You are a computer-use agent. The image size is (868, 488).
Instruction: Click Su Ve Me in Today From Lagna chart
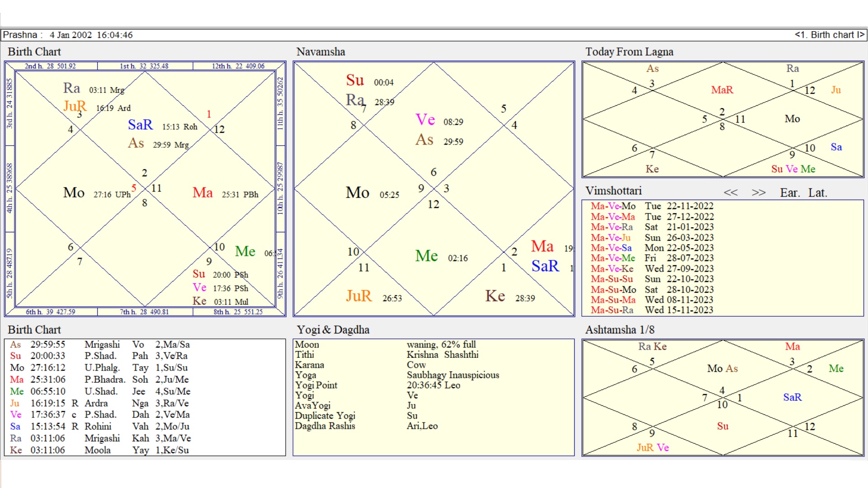point(793,169)
